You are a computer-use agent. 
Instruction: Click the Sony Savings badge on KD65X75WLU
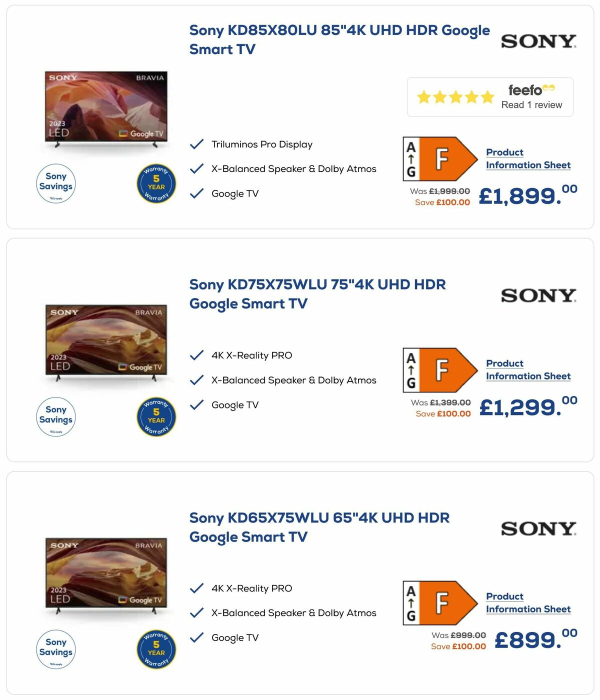(55, 648)
